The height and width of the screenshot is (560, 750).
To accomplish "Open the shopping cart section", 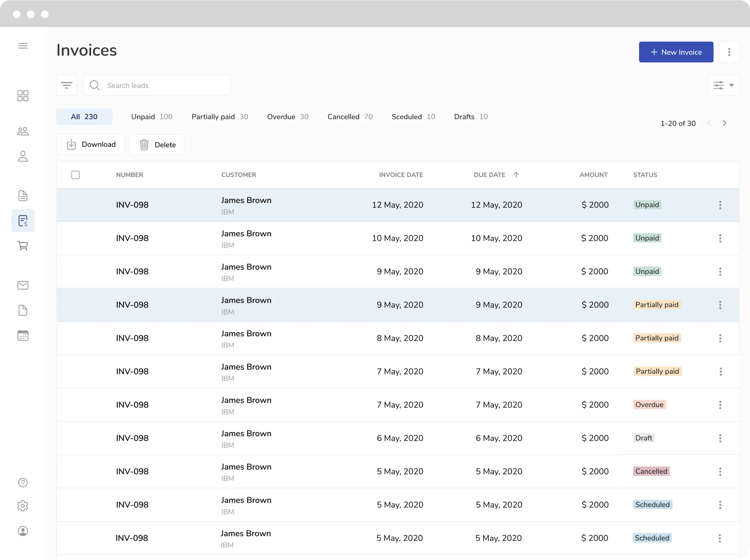I will (x=23, y=246).
